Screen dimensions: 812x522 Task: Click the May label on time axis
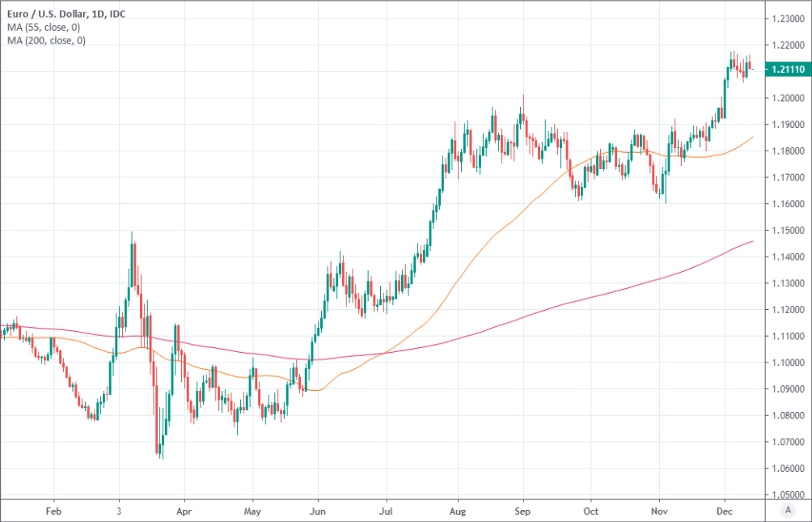(252, 511)
